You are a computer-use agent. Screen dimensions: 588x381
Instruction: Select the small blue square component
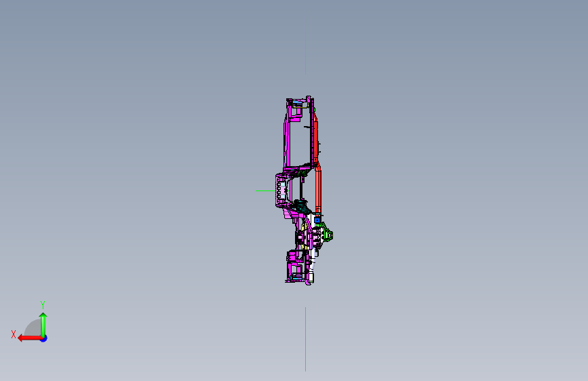[317, 220]
